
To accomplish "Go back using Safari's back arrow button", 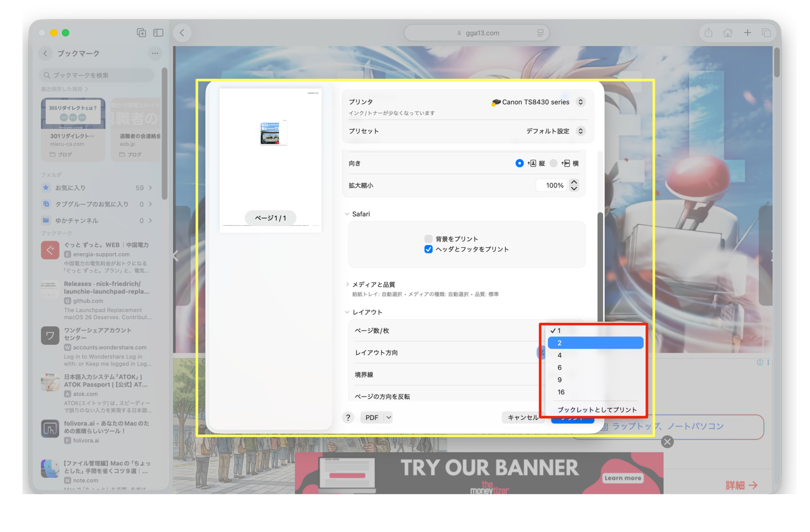I will [x=182, y=33].
